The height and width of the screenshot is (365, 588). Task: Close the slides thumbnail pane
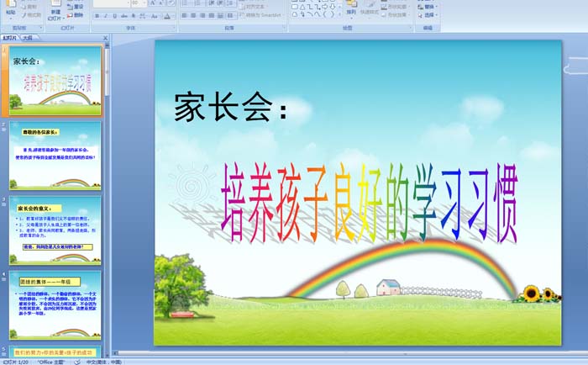[x=105, y=38]
